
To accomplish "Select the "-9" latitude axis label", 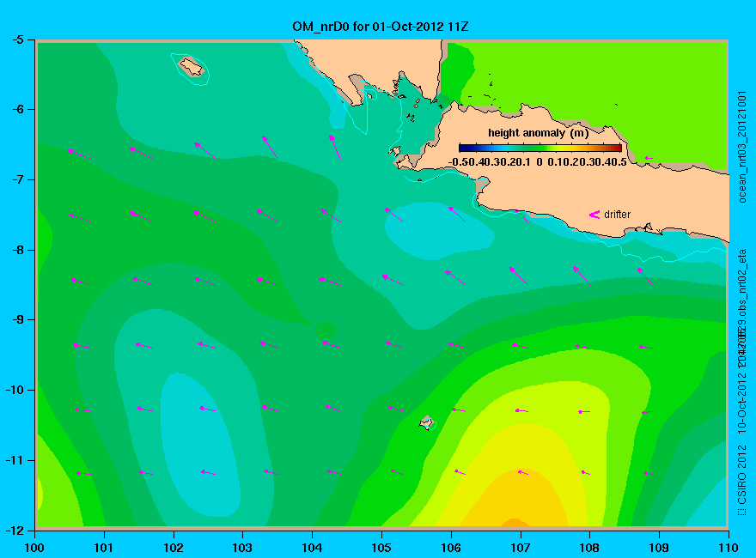I will point(17,319).
